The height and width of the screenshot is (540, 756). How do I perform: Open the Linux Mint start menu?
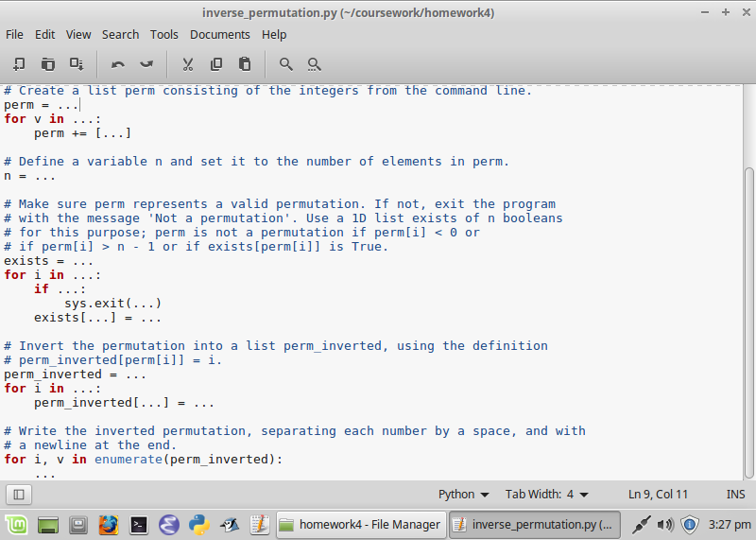(16, 524)
